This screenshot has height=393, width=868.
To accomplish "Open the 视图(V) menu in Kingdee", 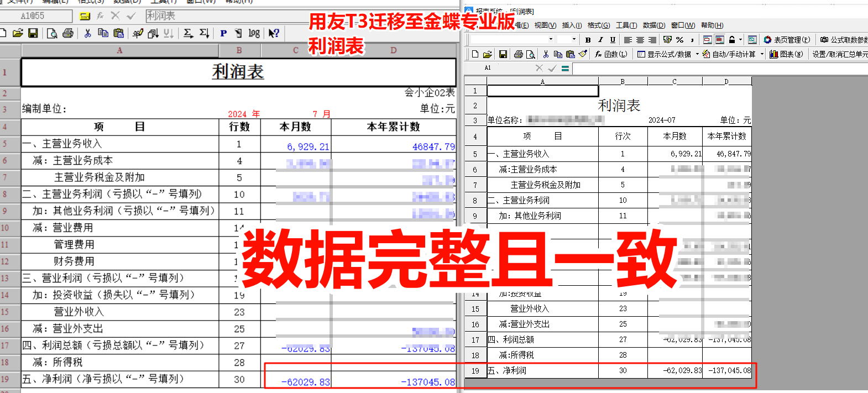I will (x=545, y=25).
